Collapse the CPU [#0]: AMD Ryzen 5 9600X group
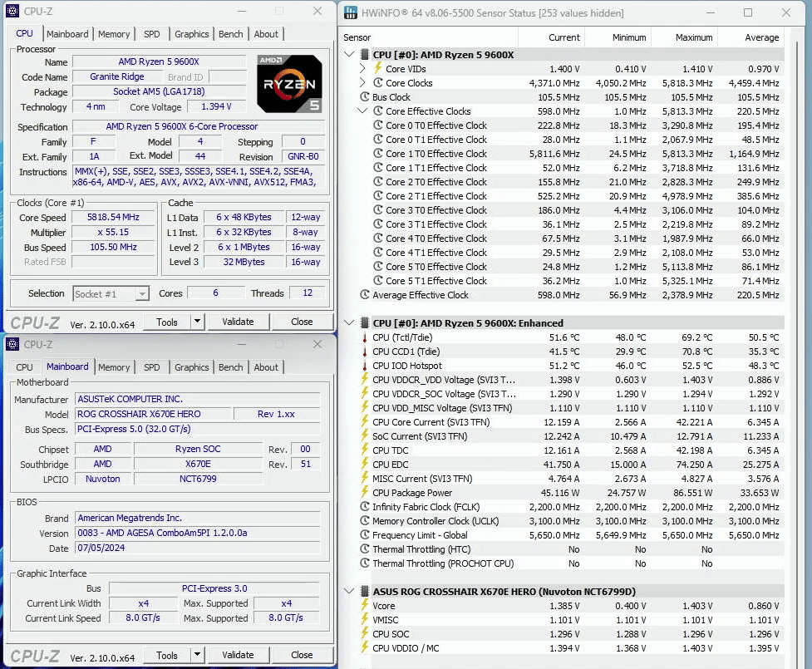The image size is (812, 669). pos(350,54)
